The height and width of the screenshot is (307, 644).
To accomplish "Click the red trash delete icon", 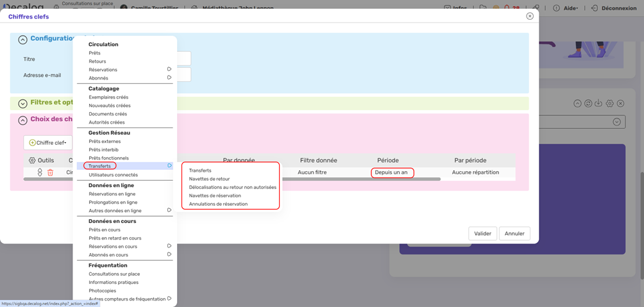I will coord(50,172).
